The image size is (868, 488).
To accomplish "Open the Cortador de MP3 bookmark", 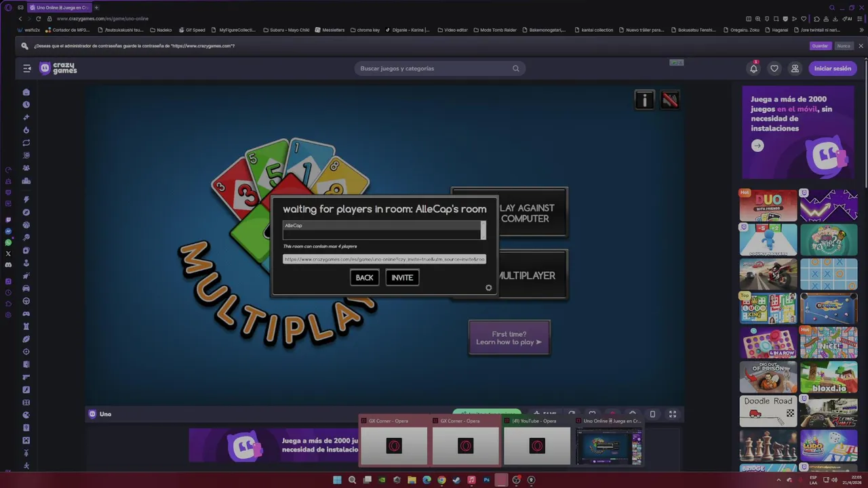I will 67,30.
